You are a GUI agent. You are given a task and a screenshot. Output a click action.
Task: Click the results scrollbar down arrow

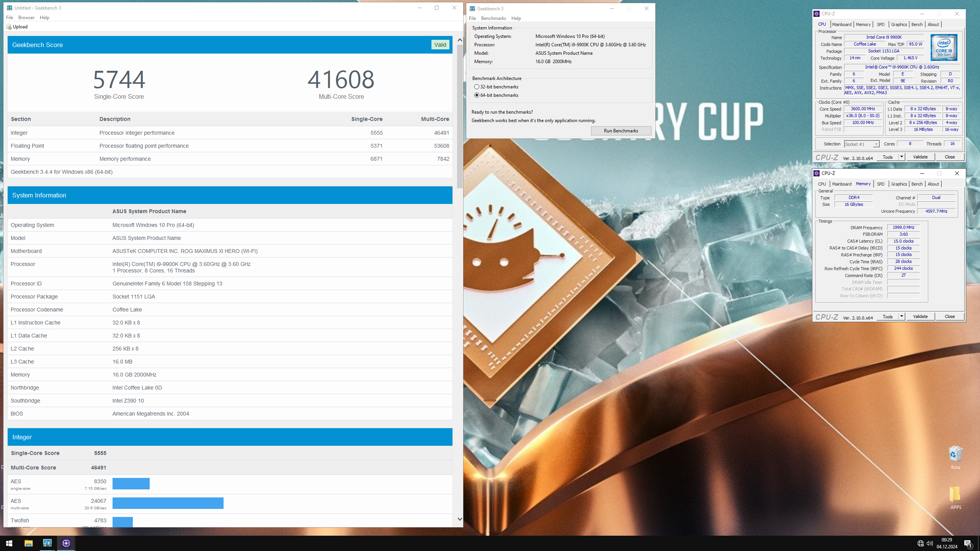click(460, 519)
